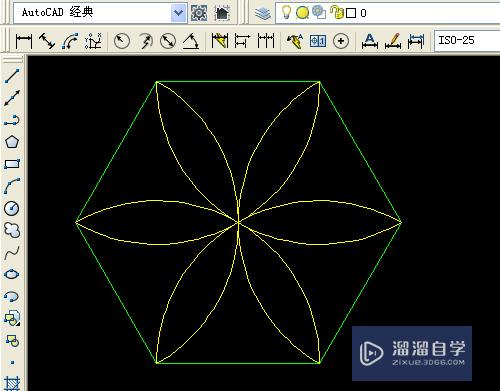The image size is (500, 391).
Task: Click the My Workspace icon
Action: [x=222, y=13]
